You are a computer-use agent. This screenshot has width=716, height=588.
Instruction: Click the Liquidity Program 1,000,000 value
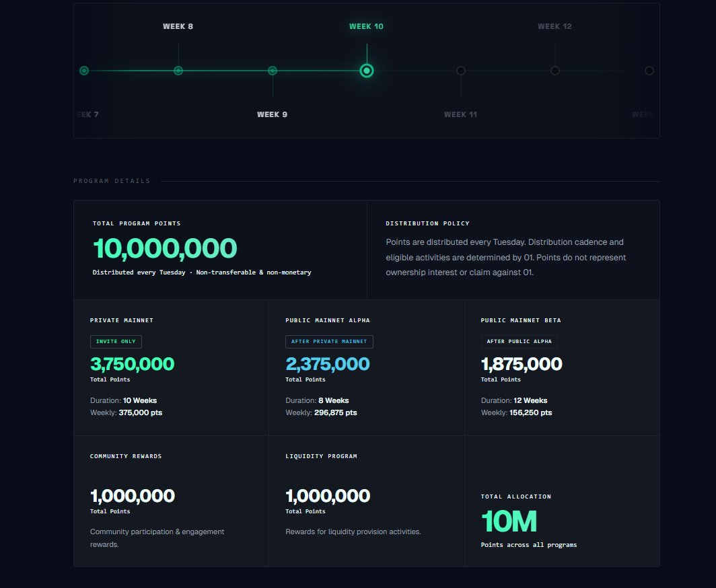tap(328, 496)
